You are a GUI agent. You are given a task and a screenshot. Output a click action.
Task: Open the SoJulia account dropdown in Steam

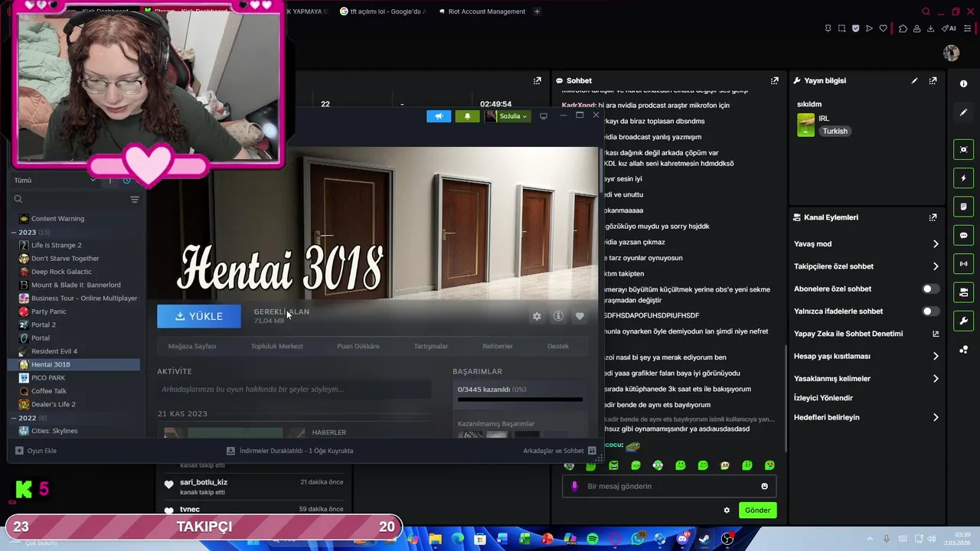[508, 116]
